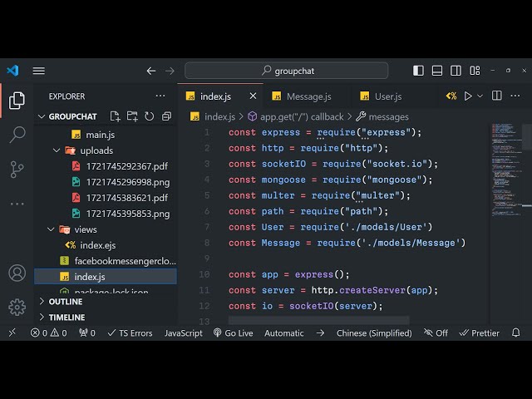532x399 pixels.
Task: Click the groupchat search command box
Action: 287,71
